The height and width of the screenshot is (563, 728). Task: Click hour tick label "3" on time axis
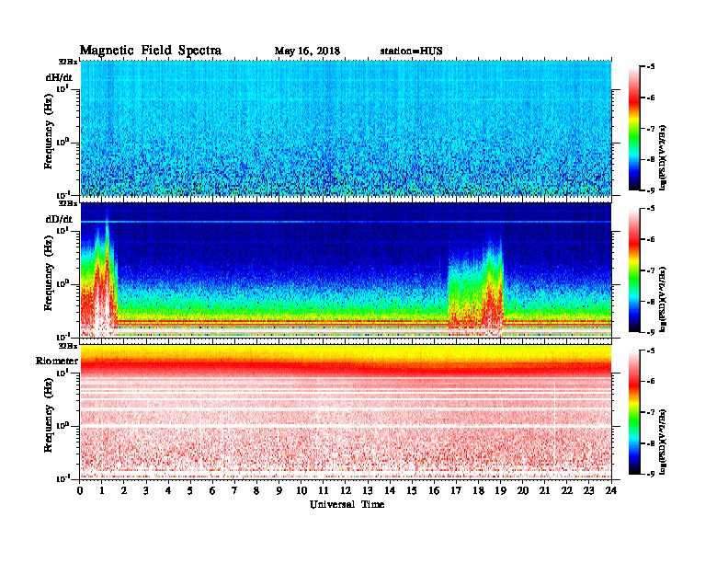click(x=146, y=490)
